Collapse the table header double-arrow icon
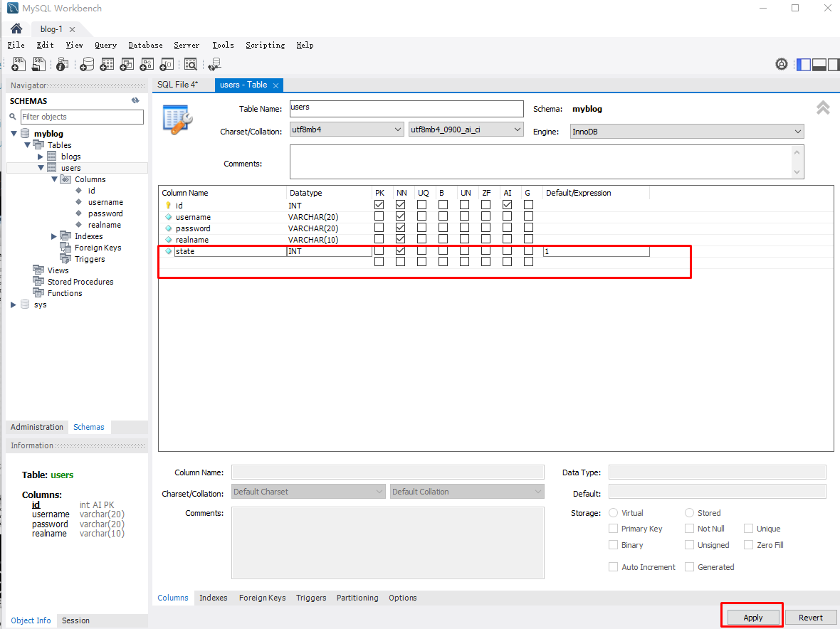 click(823, 107)
